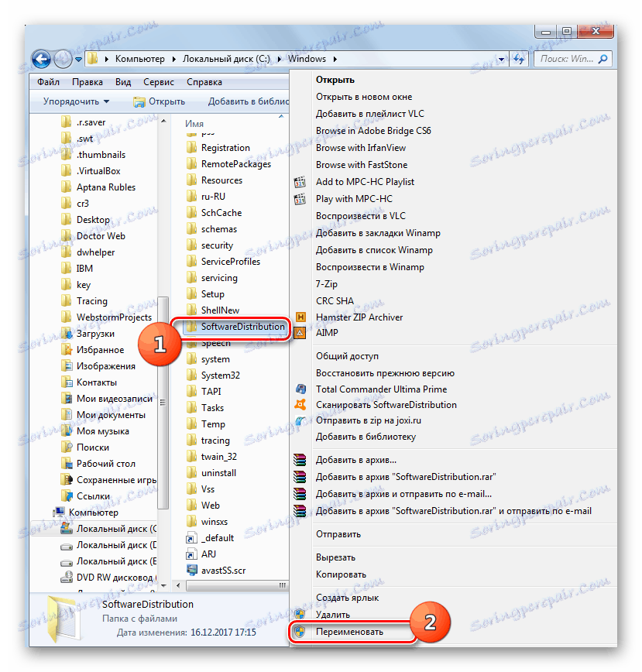Choose Browse in Adobe Bridge CS6

click(x=373, y=131)
